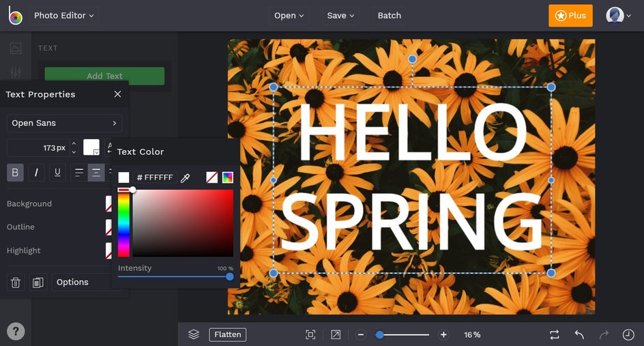The height and width of the screenshot is (346, 644).
Task: Click the compare original swap icon
Action: [x=555, y=334]
